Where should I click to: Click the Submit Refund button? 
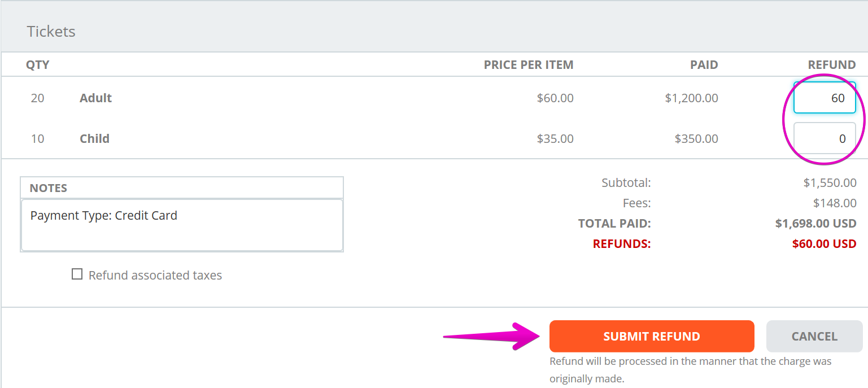[651, 336]
